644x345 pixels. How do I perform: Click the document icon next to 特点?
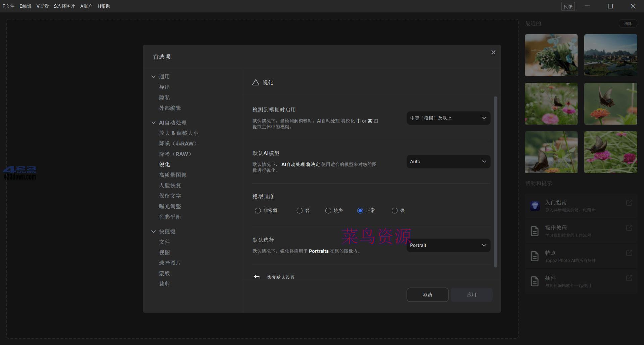click(534, 256)
